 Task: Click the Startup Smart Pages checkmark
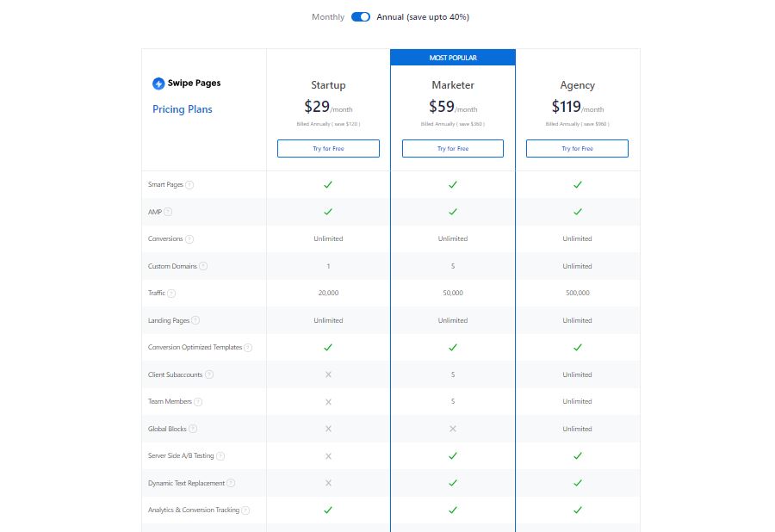[328, 184]
